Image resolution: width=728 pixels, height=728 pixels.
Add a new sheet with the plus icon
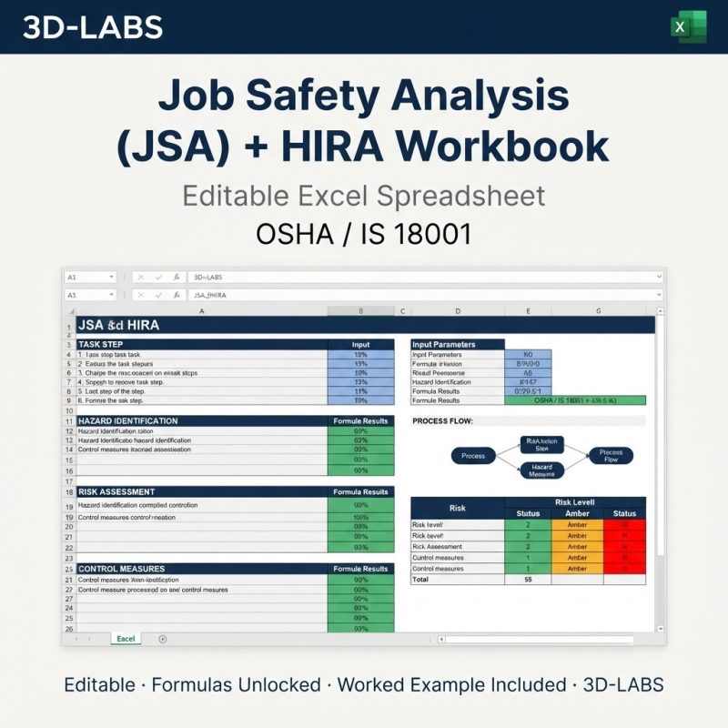(163, 639)
